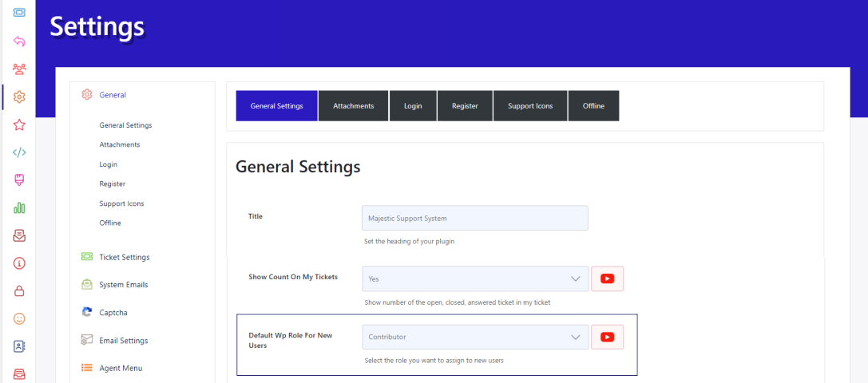Go to Email Settings in the left menu
Image resolution: width=868 pixels, height=383 pixels.
tap(123, 341)
